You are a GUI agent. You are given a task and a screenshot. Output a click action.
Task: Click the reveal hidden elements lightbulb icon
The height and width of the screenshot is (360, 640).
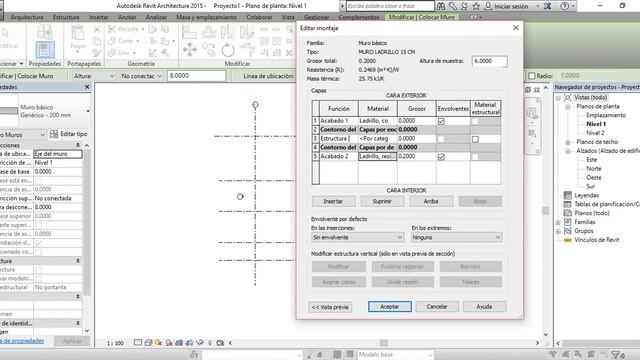[x=210, y=343]
